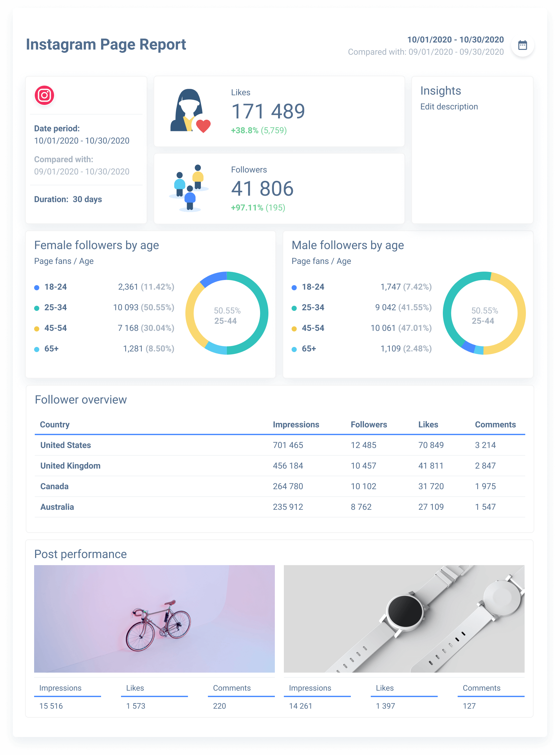The image size is (560, 755).
Task: Click the Follower overview heading
Action: pyautogui.click(x=81, y=400)
